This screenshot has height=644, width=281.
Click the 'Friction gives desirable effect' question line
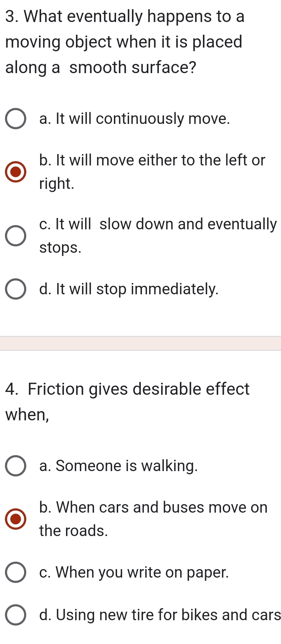128,389
